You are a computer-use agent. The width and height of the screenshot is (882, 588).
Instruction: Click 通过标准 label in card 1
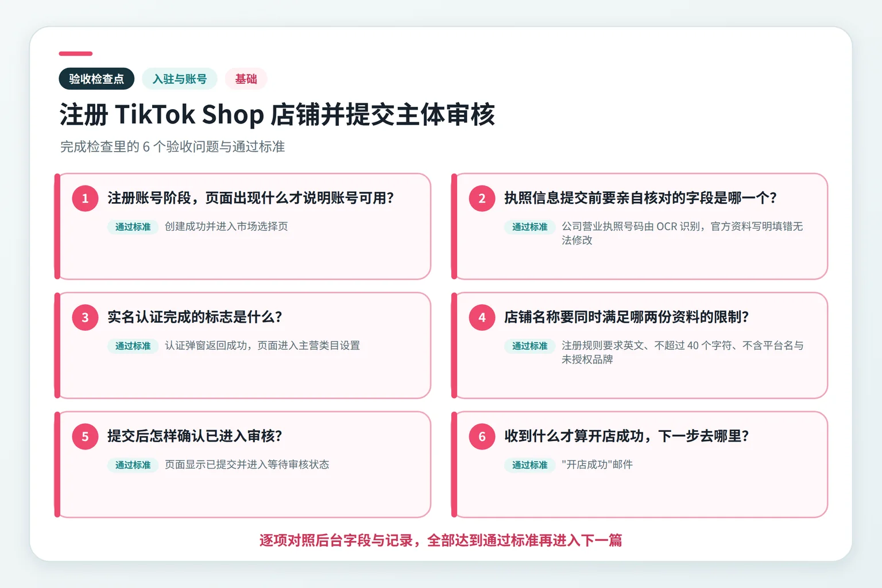(x=133, y=227)
